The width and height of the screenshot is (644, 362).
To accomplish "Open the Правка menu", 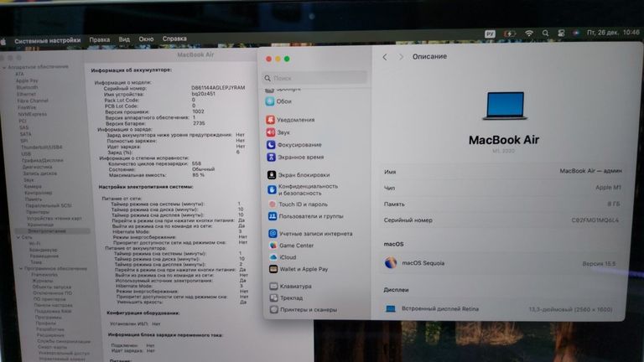I will 100,40.
